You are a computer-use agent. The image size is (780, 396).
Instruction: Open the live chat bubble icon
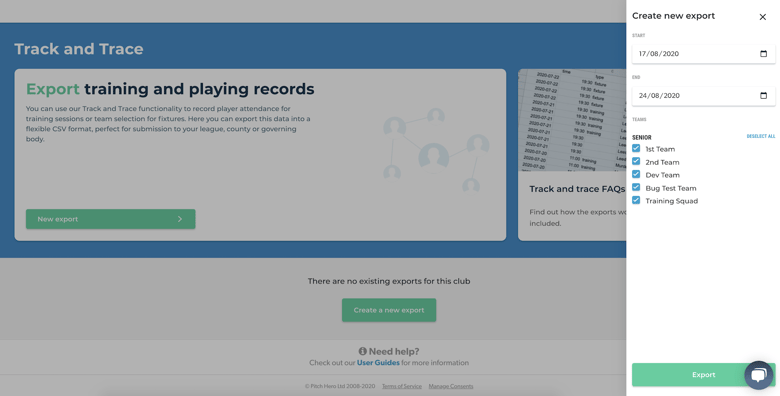[759, 375]
